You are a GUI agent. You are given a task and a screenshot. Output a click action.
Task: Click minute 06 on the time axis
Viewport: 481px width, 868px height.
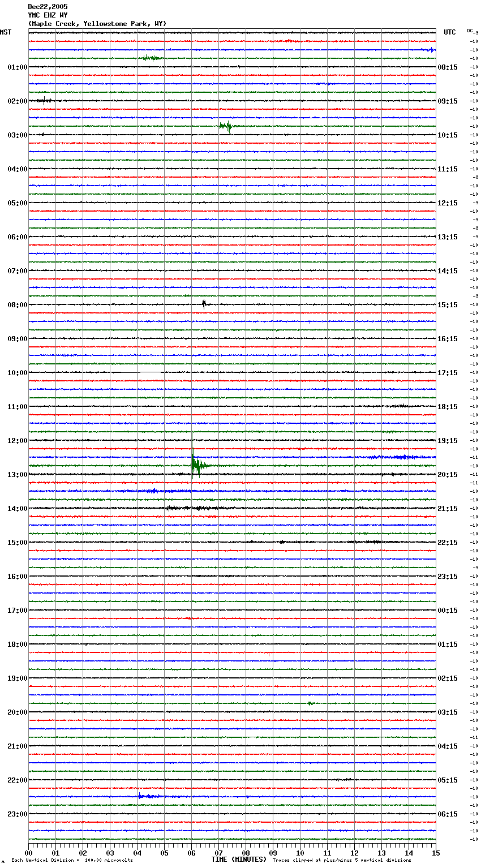191,853
